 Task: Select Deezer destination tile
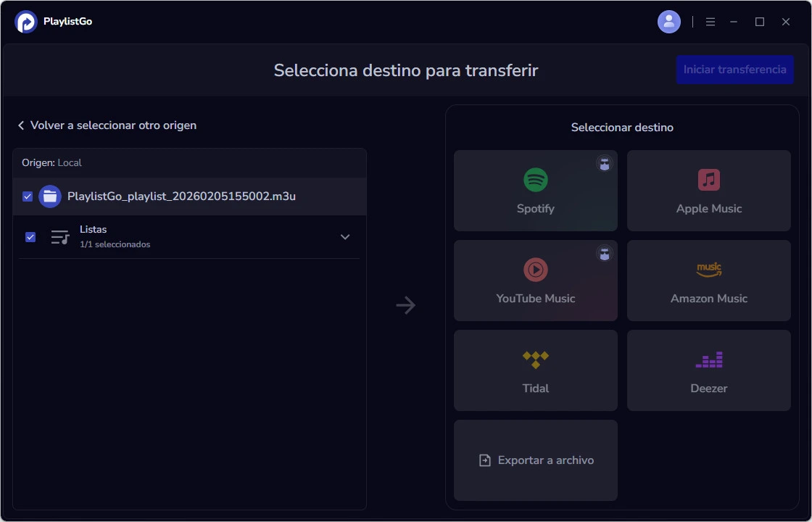pyautogui.click(x=708, y=370)
